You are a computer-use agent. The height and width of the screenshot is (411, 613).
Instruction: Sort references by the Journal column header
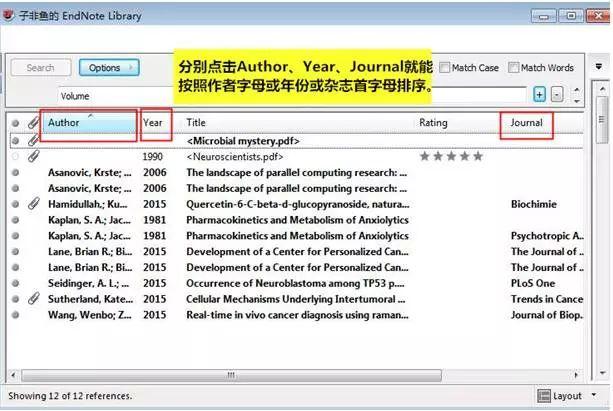pyautogui.click(x=526, y=123)
